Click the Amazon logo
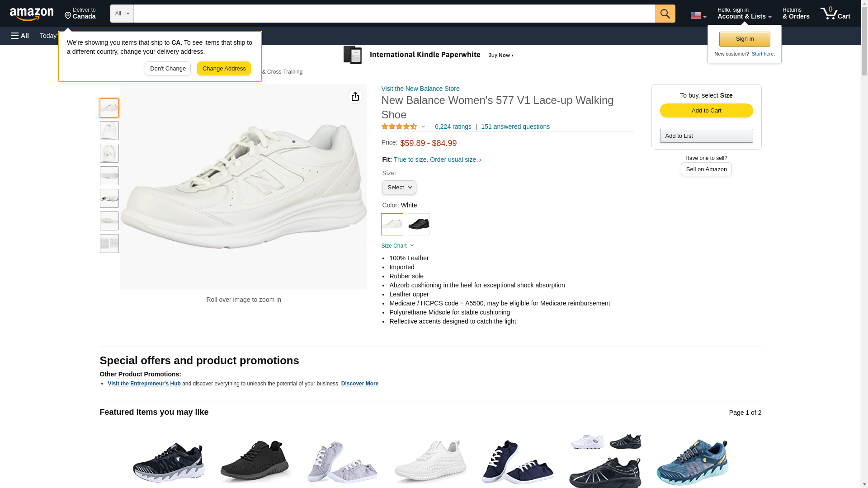The width and height of the screenshot is (868, 488). tap(32, 14)
